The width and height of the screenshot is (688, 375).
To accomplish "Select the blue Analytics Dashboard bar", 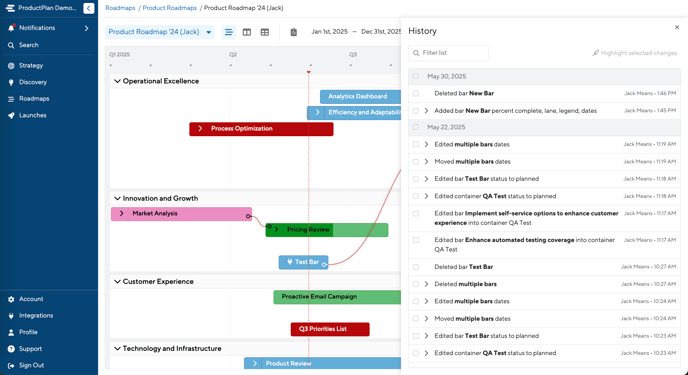I will [x=360, y=96].
